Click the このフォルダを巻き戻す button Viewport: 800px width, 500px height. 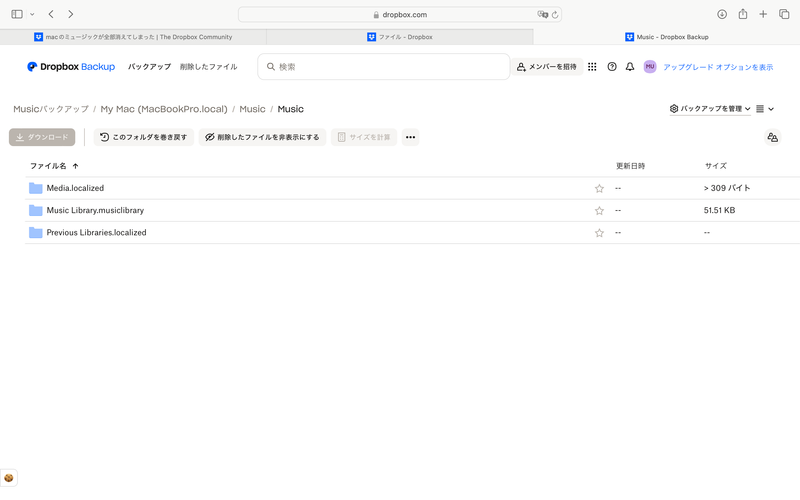click(x=144, y=137)
